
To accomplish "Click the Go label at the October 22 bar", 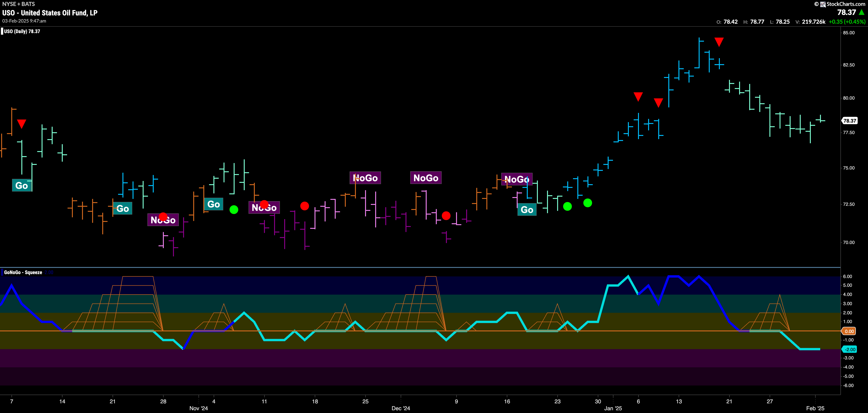I will 123,208.
